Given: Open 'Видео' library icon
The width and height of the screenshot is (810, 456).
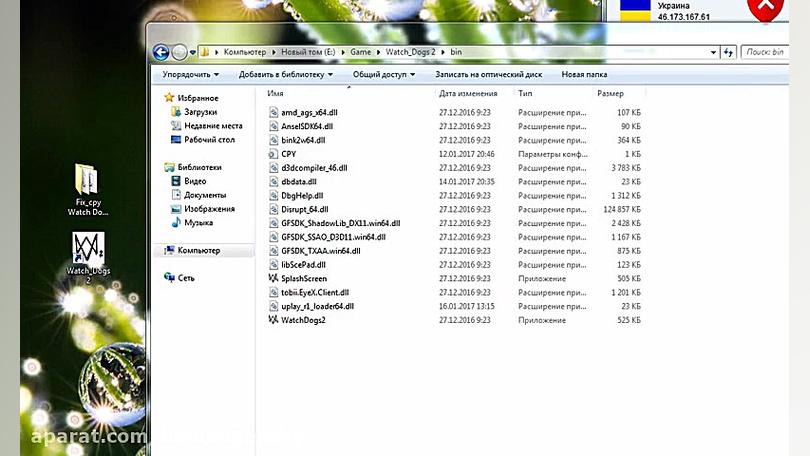Looking at the screenshot, I should coord(176,181).
